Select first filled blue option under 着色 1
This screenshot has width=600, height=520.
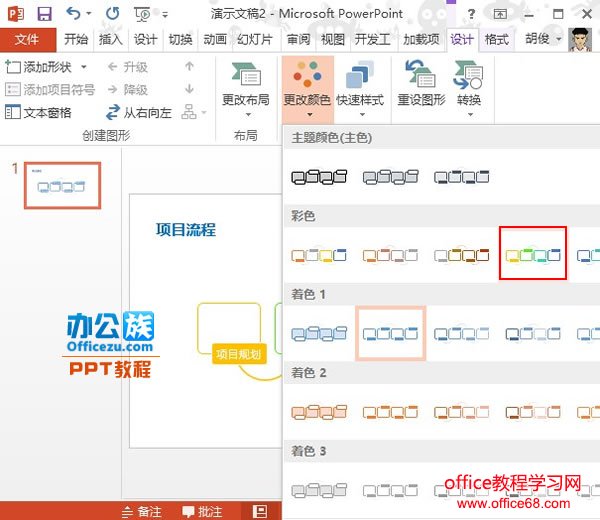pyautogui.click(x=319, y=334)
